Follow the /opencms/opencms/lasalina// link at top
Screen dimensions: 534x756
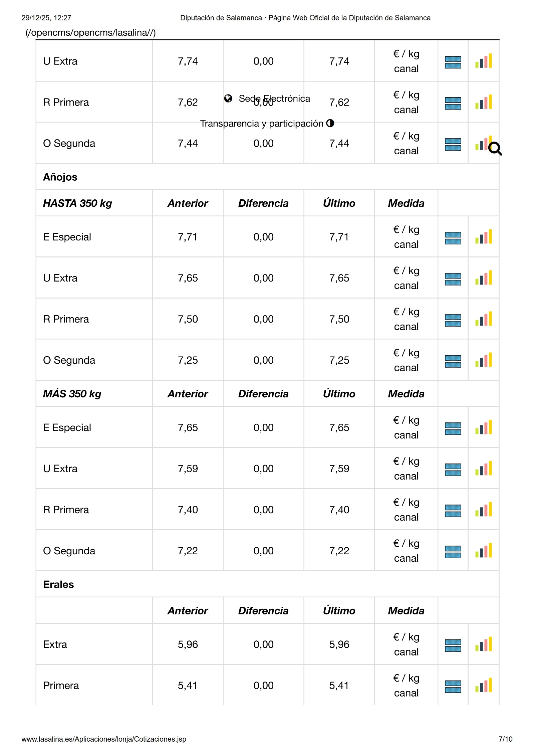tap(90, 33)
